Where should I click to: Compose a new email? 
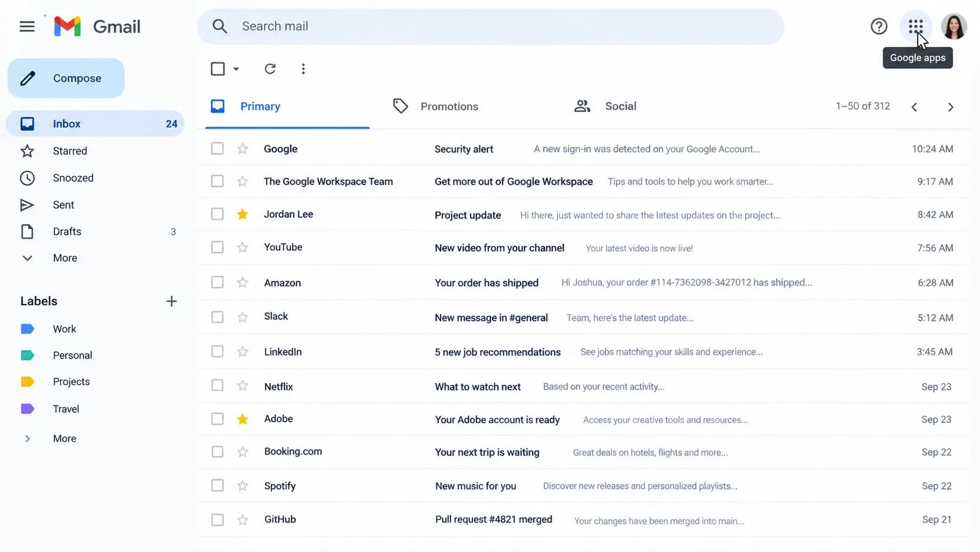(66, 78)
